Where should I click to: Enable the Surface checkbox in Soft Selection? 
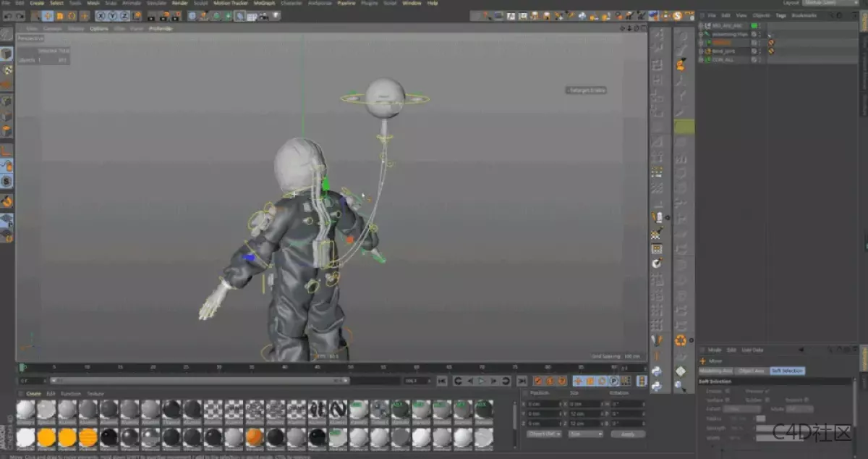(x=728, y=399)
